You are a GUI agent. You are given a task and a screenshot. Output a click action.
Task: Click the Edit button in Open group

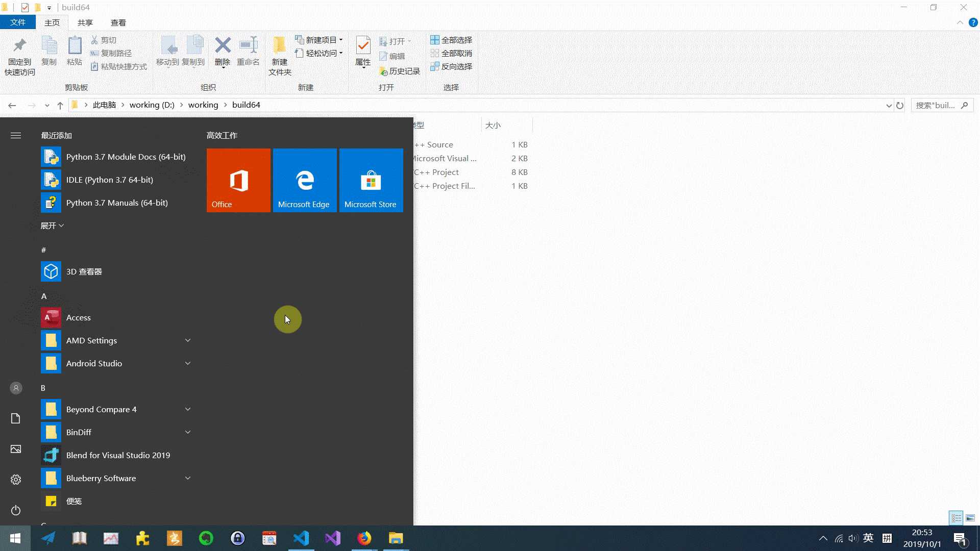[392, 56]
